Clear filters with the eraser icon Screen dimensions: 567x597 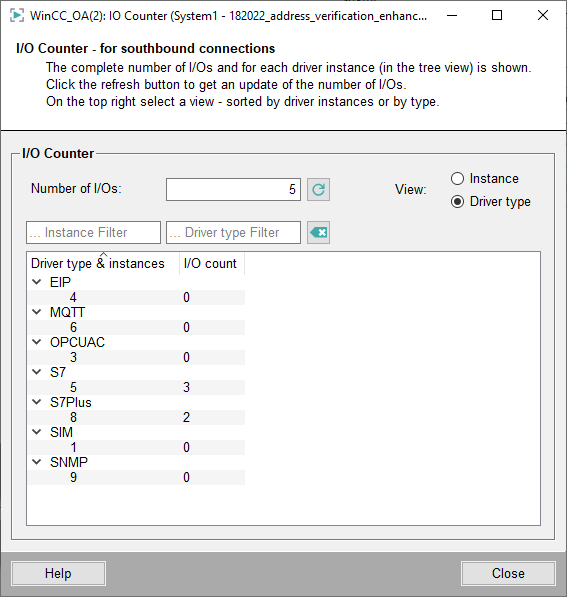tap(318, 232)
